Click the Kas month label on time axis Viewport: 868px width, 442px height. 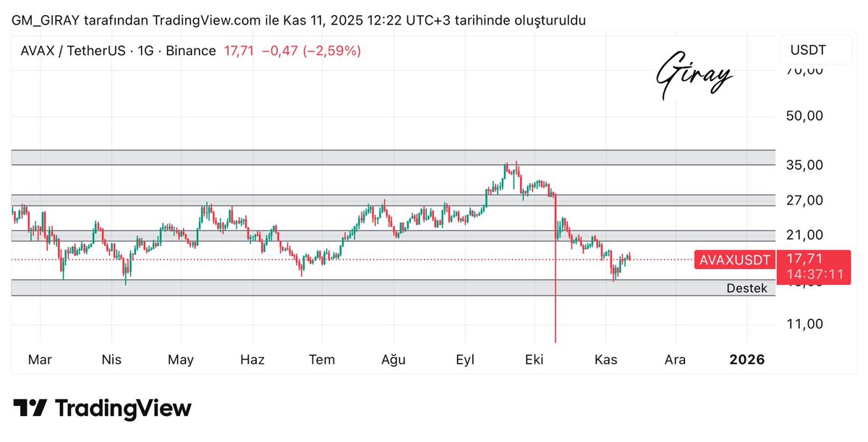click(x=605, y=360)
